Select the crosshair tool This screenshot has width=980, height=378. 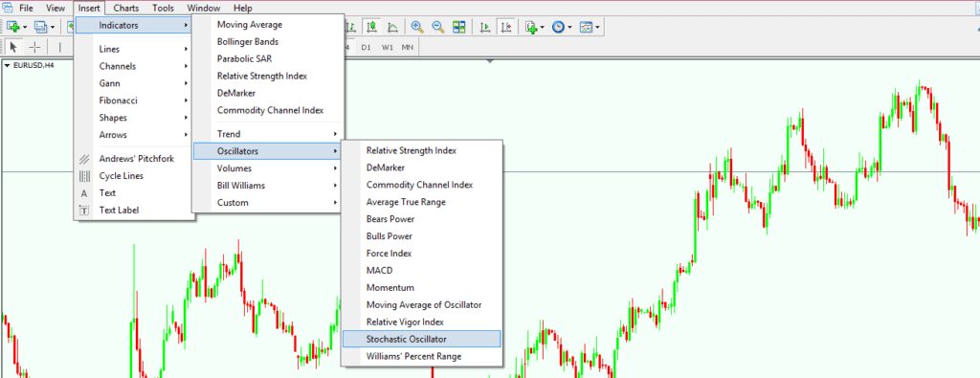click(35, 48)
